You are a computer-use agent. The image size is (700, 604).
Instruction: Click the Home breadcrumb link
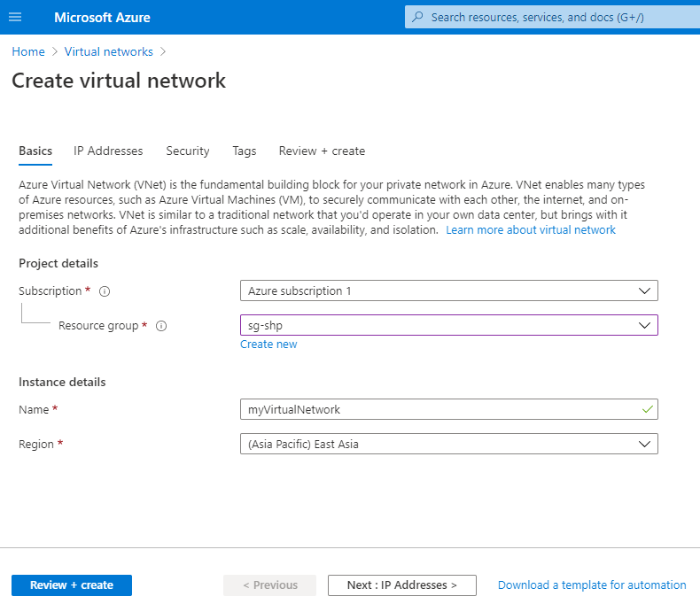coord(28,52)
